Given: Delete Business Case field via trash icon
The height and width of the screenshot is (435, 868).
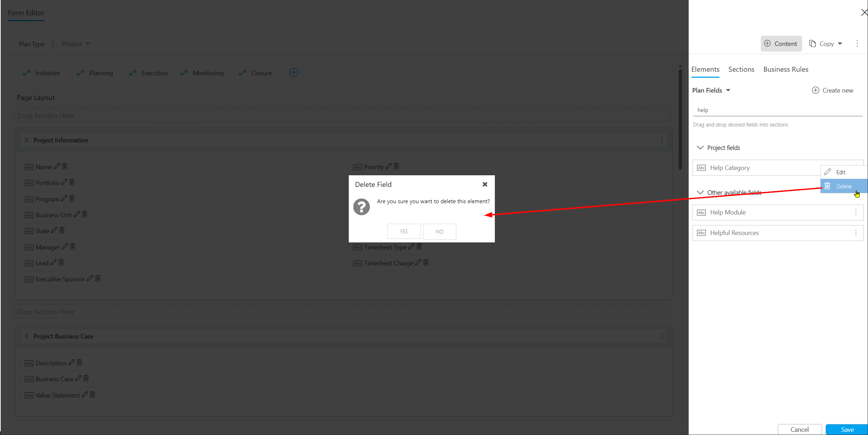Looking at the screenshot, I should coord(86,378).
